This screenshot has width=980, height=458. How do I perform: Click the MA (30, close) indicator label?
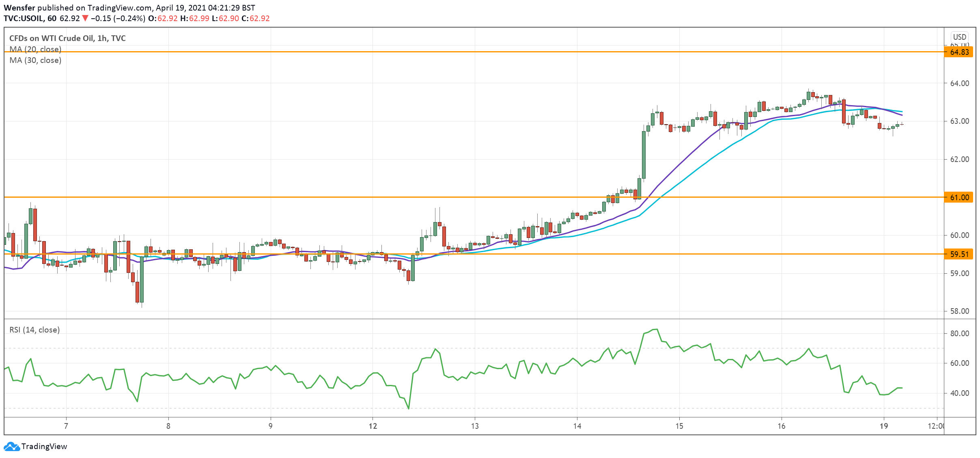[36, 60]
